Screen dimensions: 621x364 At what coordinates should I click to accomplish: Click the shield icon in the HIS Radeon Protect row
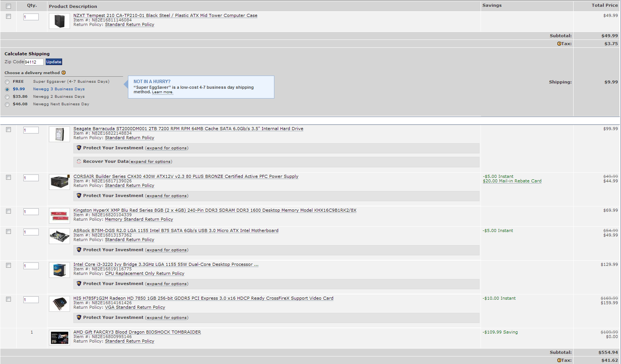point(79,317)
